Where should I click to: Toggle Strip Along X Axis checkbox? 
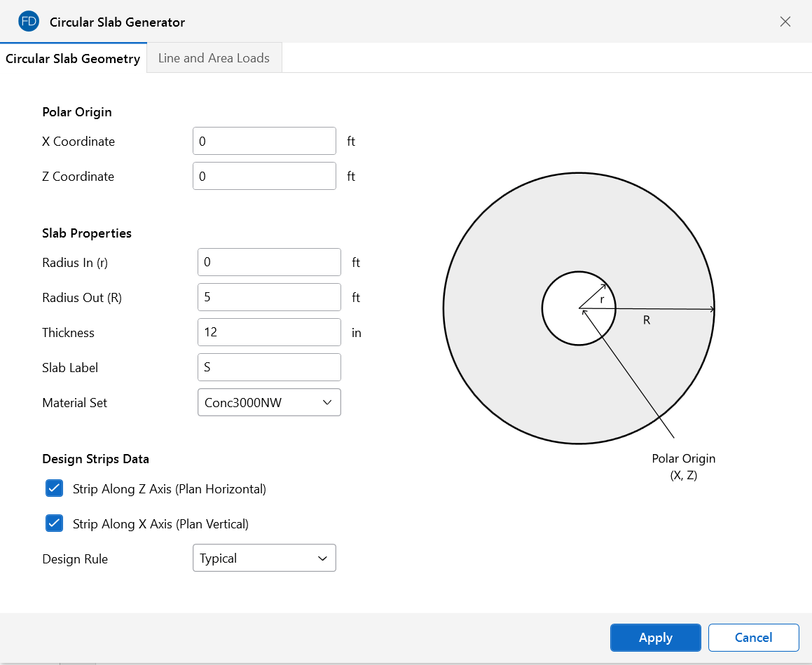[54, 523]
